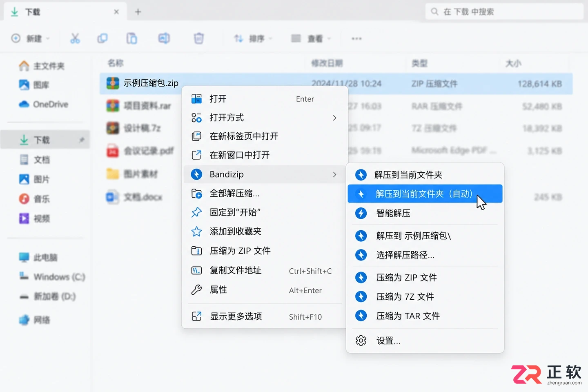Click the 项目资料.rar file icon
The image size is (588, 392).
click(x=113, y=106)
